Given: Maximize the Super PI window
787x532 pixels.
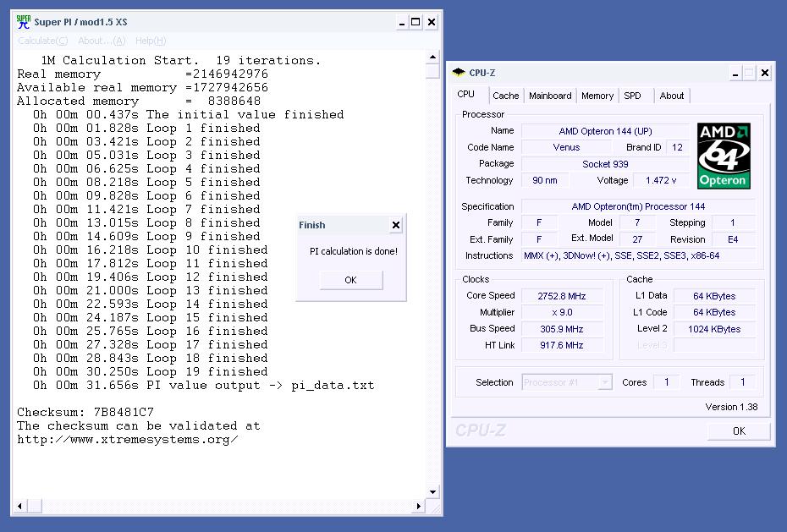Looking at the screenshot, I should tap(416, 22).
